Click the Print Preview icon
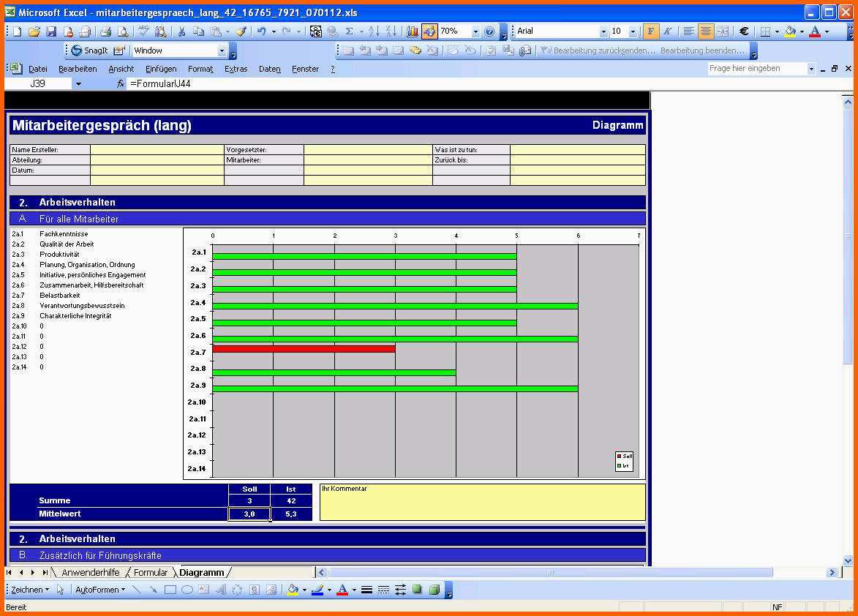 pyautogui.click(x=122, y=31)
